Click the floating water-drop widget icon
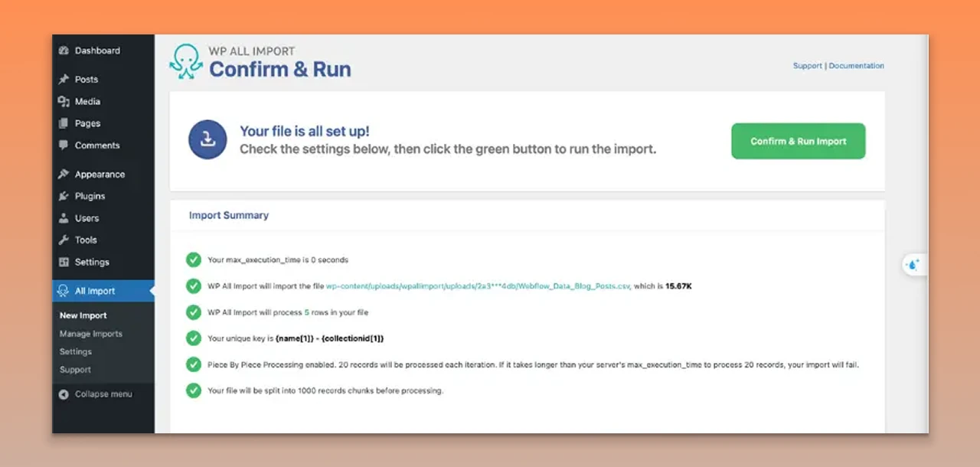This screenshot has height=467, width=980. (913, 265)
